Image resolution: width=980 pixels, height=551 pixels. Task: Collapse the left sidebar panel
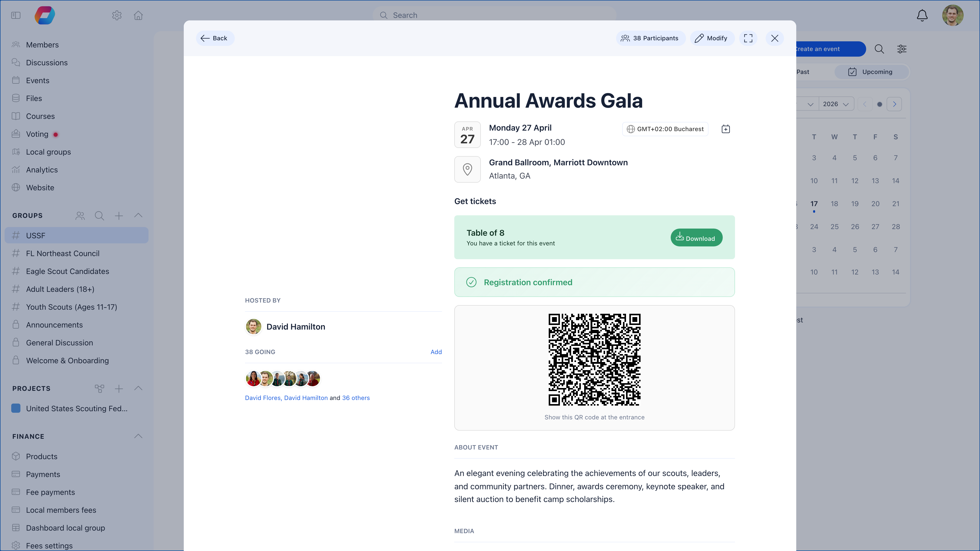tap(16, 15)
